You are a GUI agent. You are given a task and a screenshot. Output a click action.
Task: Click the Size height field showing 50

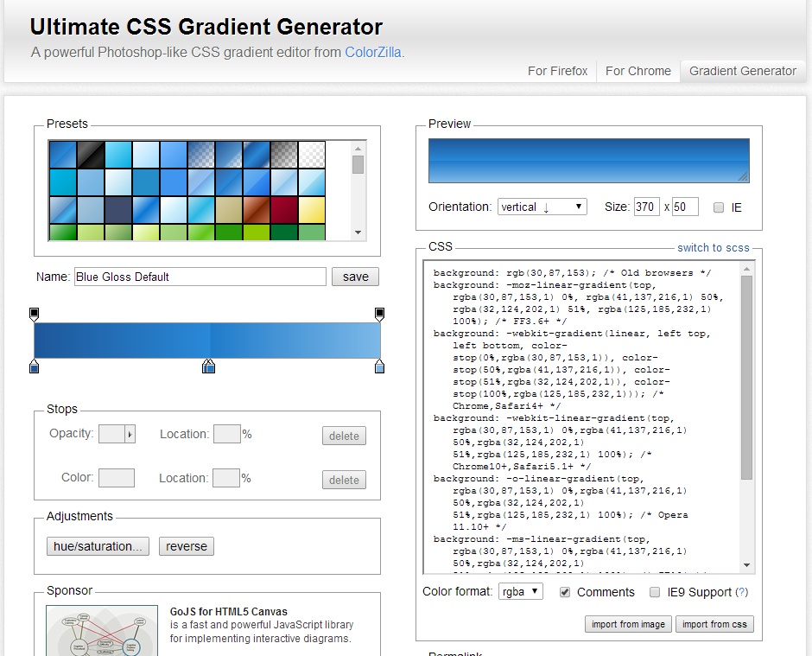(685, 207)
